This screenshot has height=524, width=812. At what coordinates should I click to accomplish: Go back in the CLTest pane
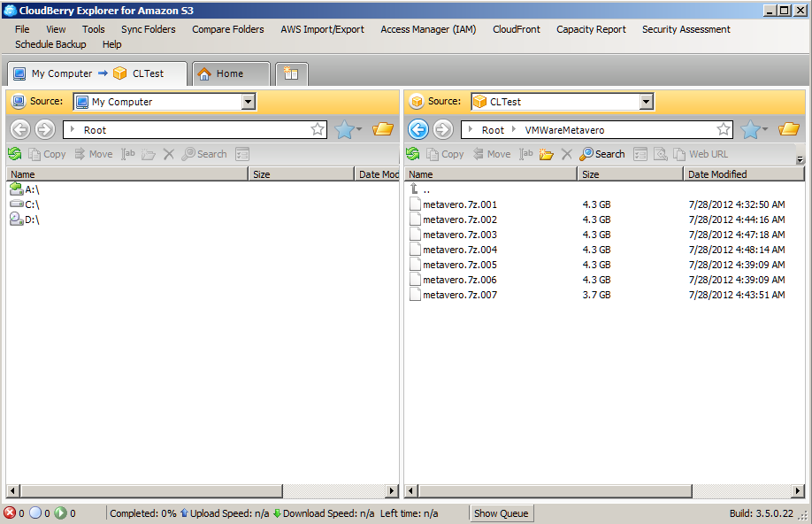[418, 129]
